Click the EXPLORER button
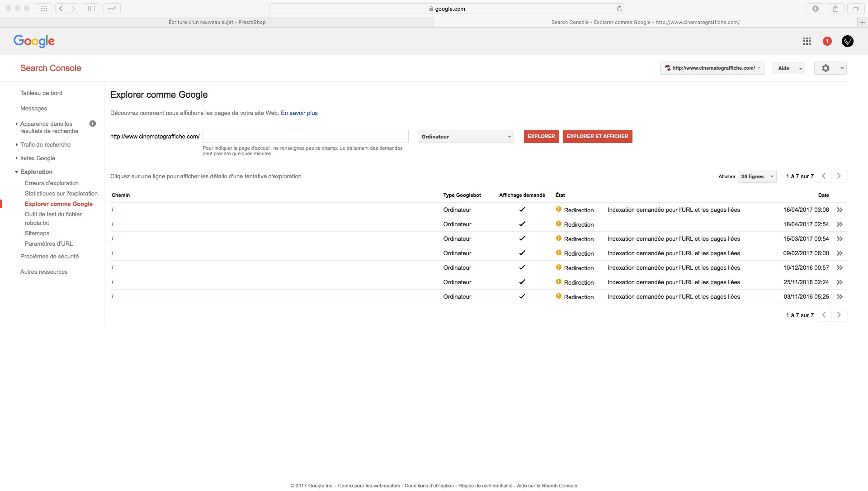The width and height of the screenshot is (868, 491). (541, 137)
